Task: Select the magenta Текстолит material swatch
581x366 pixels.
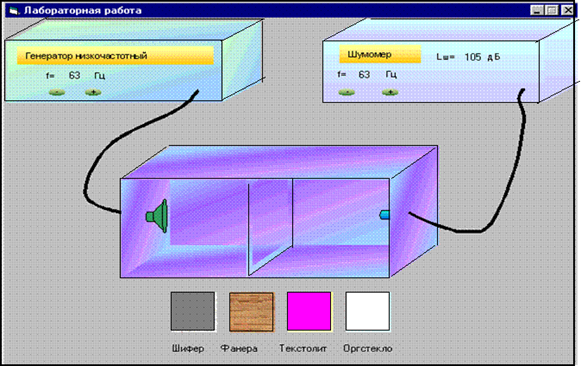Action: point(309,311)
